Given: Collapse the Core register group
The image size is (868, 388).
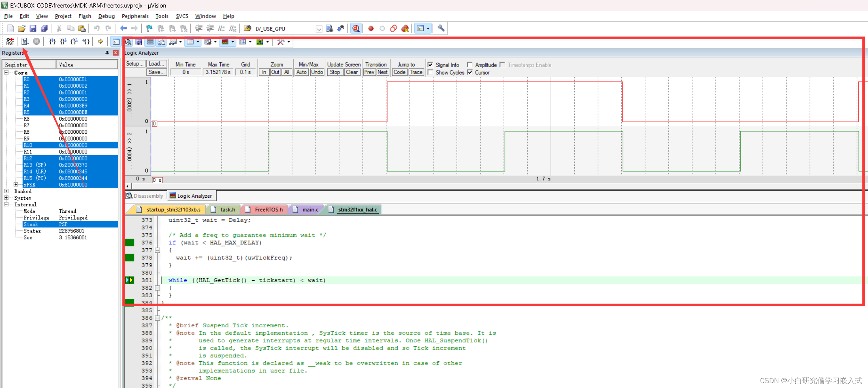Looking at the screenshot, I should point(6,72).
